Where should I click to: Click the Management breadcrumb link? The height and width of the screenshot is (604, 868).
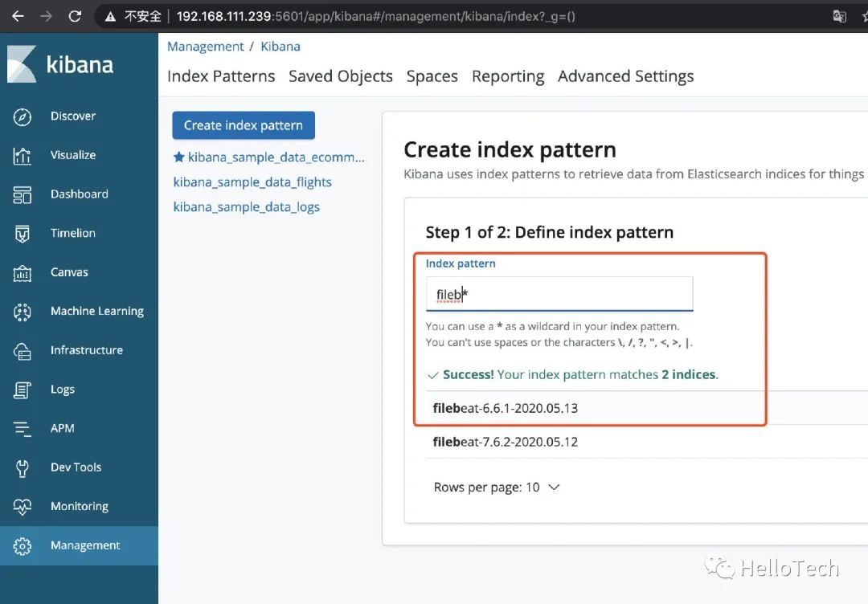(205, 47)
